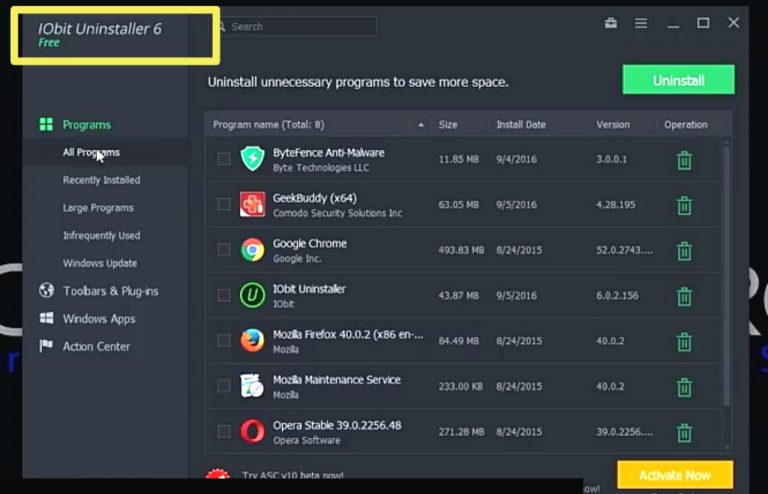
Task: Click the Action Center flag icon
Action: point(46,346)
